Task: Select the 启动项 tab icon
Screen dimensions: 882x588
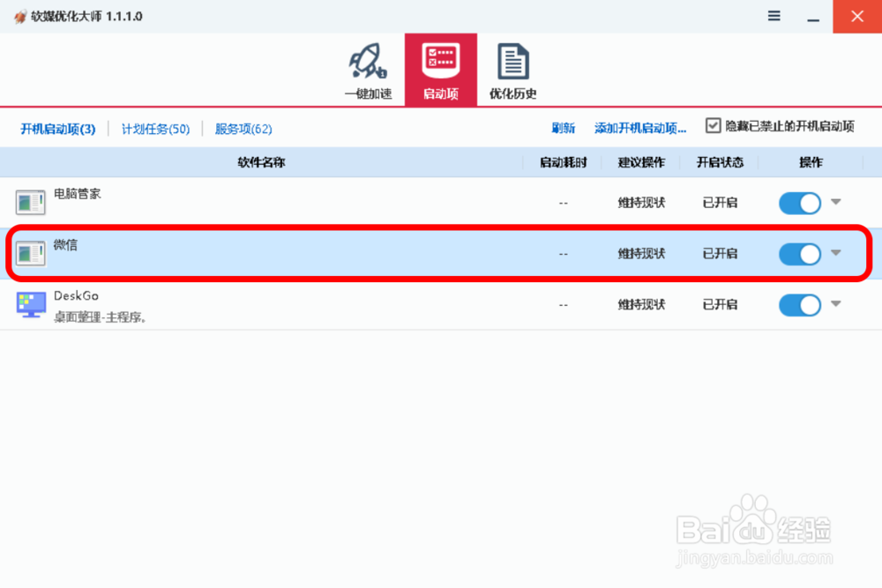Action: (441, 70)
